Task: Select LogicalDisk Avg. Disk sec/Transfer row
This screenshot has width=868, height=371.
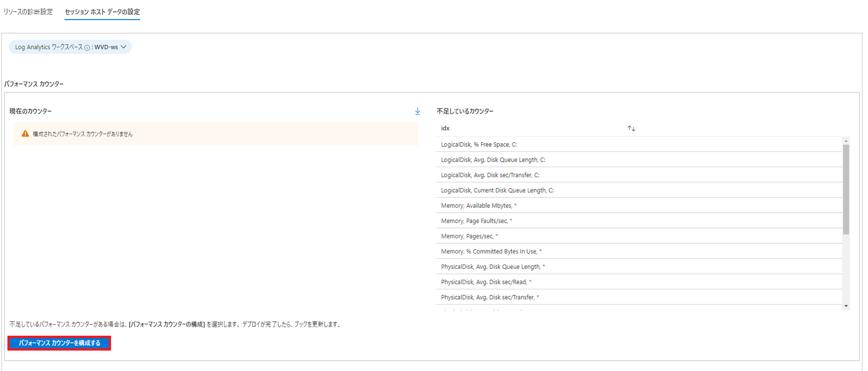Action: click(490, 175)
